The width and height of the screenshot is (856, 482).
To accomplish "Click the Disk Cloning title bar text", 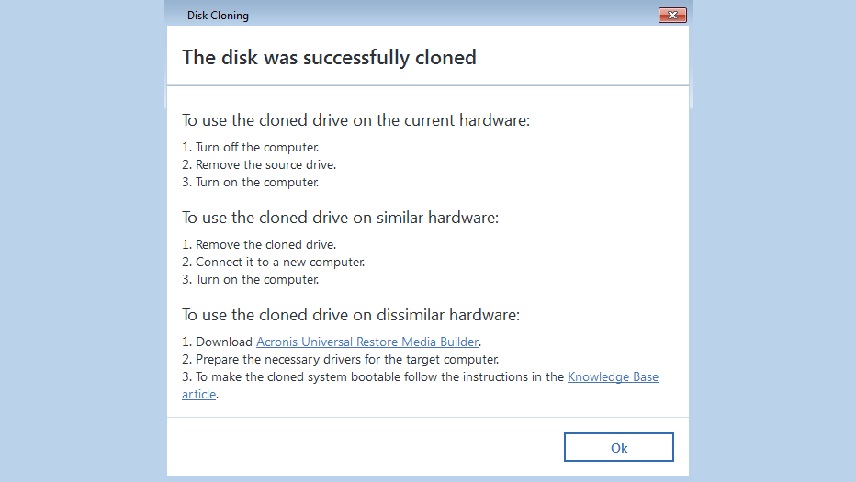I will pos(218,15).
